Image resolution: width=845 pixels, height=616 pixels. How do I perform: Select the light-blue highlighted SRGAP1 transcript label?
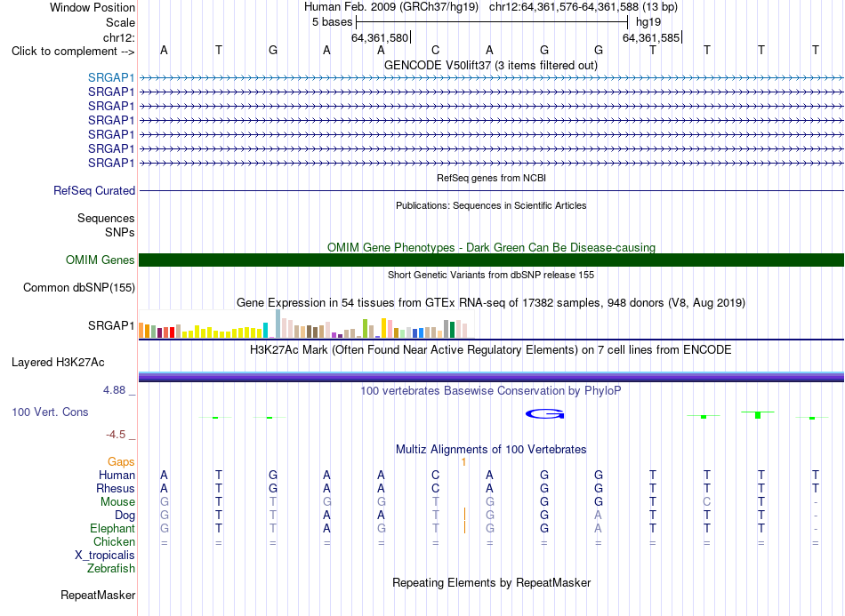[111, 77]
